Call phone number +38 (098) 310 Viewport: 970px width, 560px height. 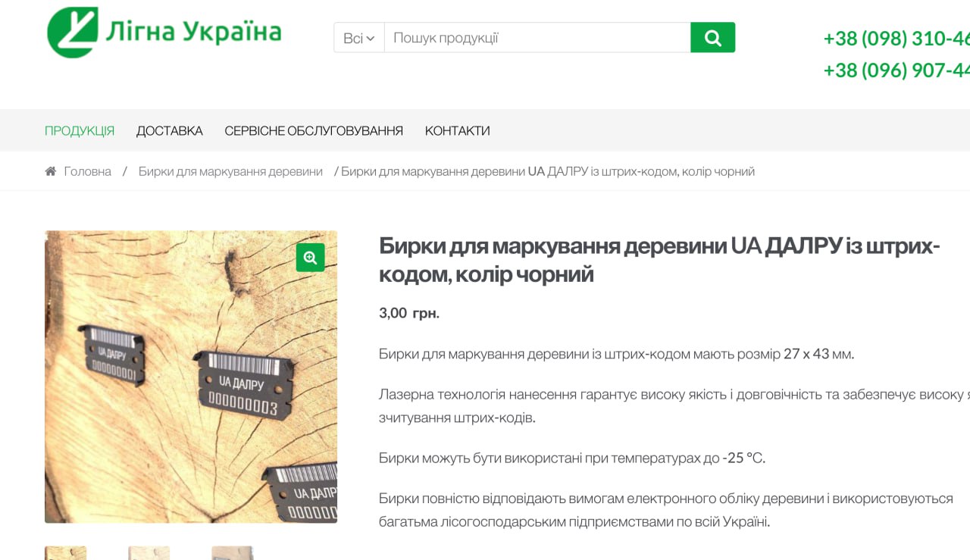[x=896, y=39]
